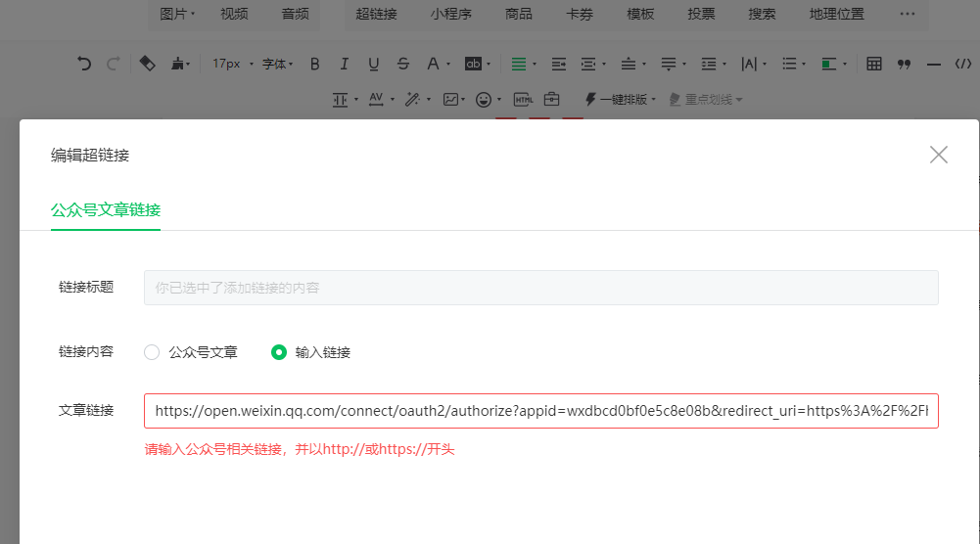Click the blockquote quotation marks icon
Screen dimensions: 980x544
coord(904,64)
